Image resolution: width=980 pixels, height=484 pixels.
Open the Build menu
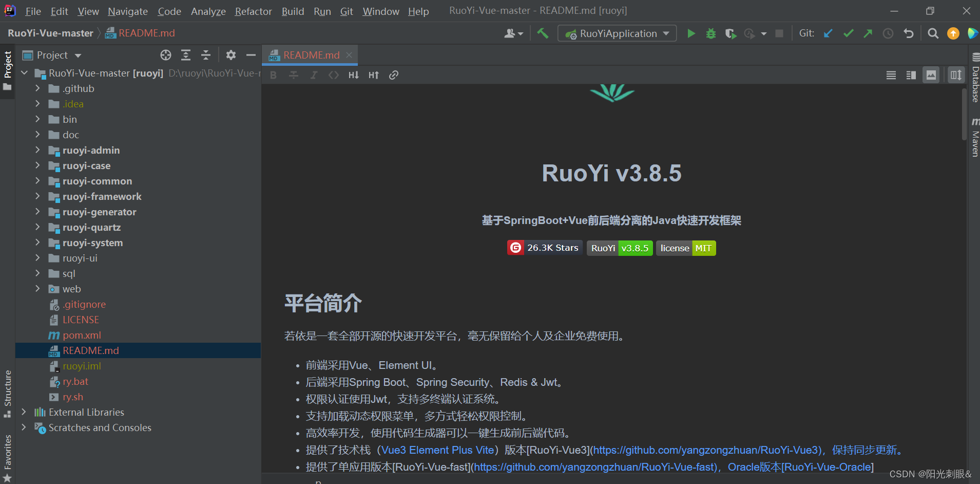[x=293, y=11]
